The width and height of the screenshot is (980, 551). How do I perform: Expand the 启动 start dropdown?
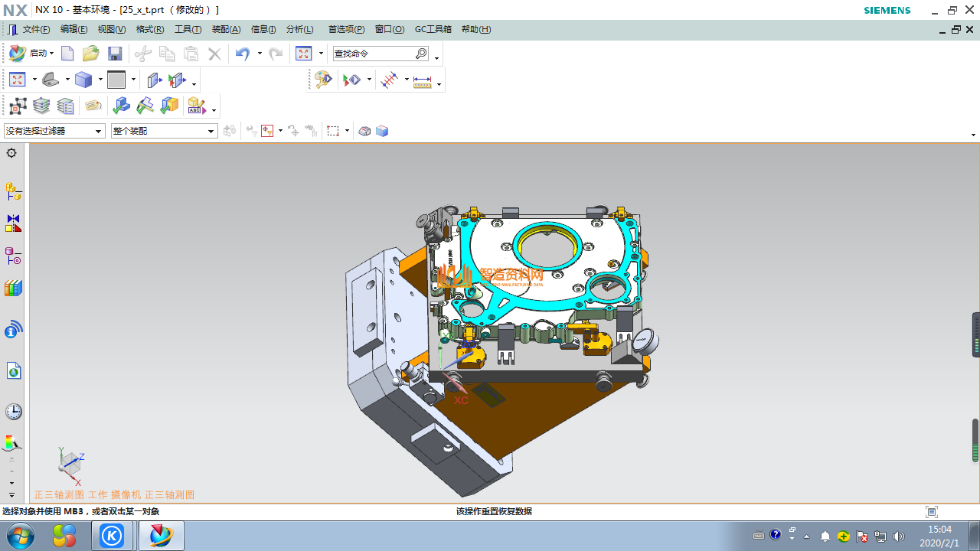click(51, 54)
